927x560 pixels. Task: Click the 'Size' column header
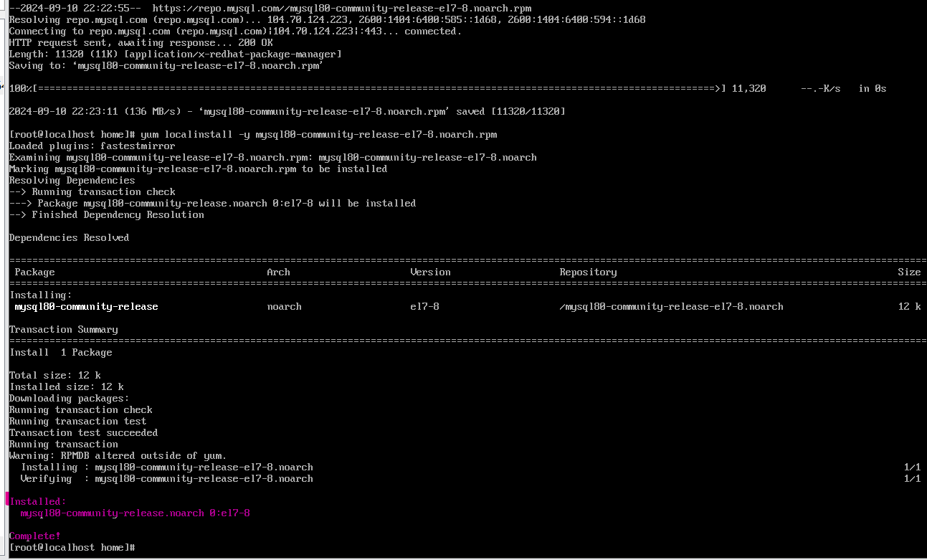[908, 272]
